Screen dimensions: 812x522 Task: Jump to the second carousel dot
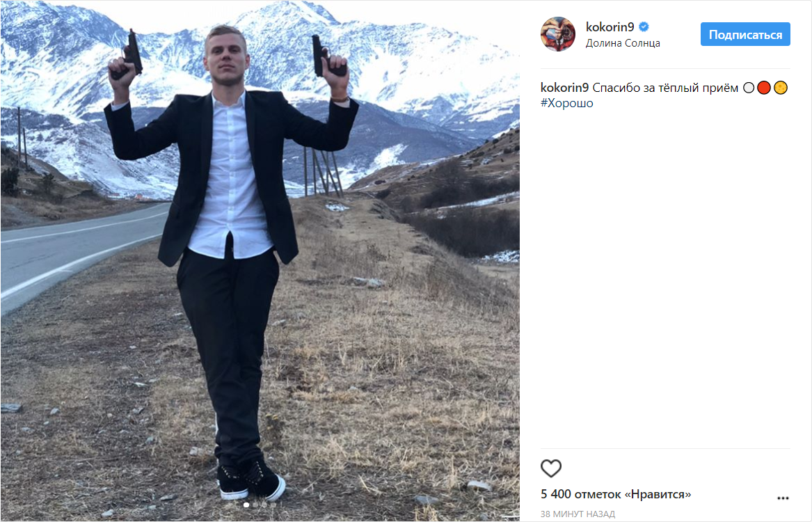tap(255, 505)
